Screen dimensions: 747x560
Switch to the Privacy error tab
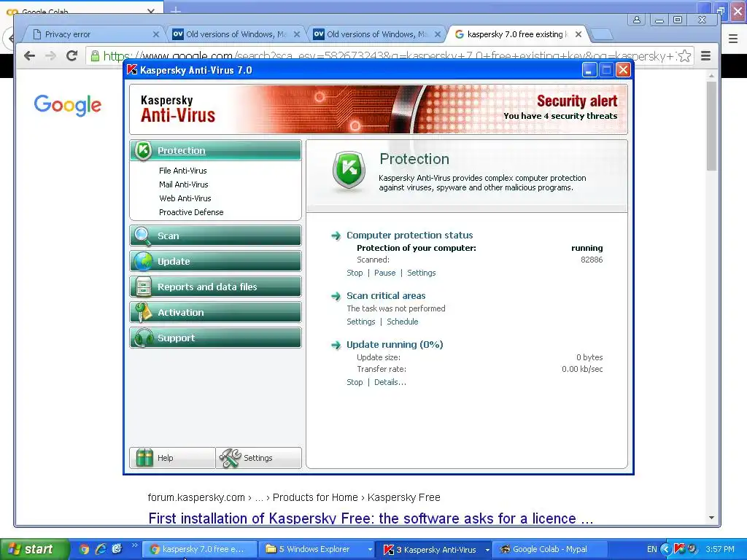point(93,34)
